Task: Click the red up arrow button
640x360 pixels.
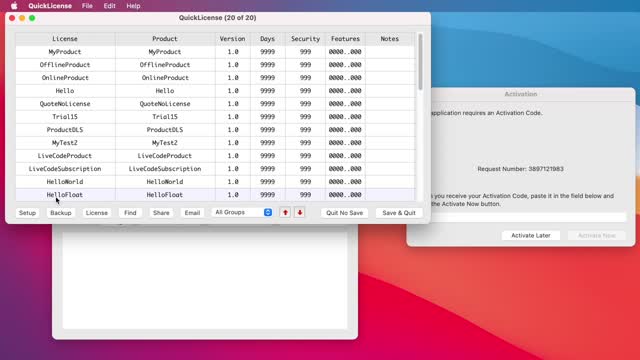Action: coord(285,212)
